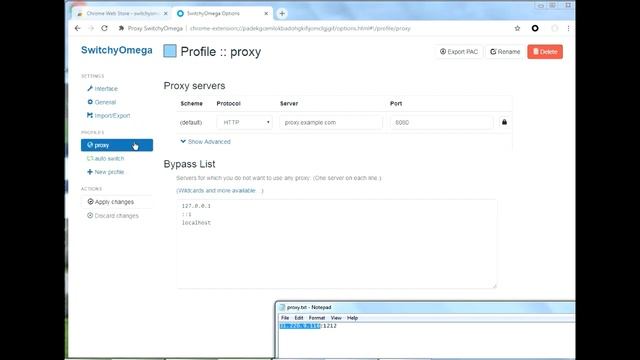Focus the Port input field
This screenshot has width=640, height=360.
[442, 122]
